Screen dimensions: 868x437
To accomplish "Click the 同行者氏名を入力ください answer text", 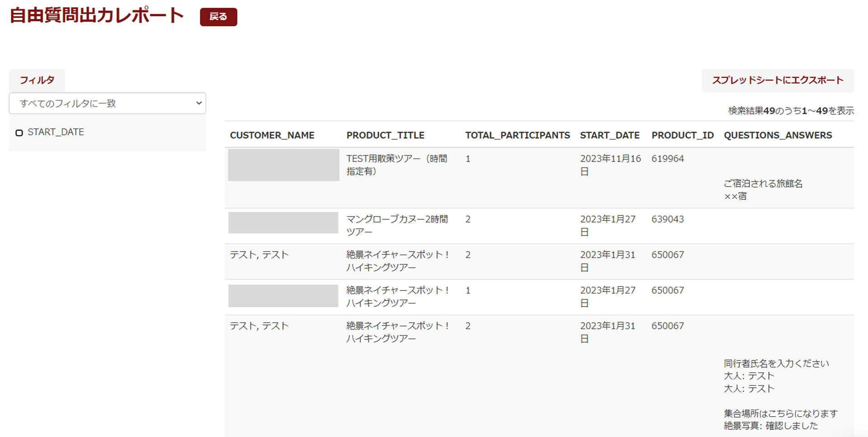I will click(x=776, y=363).
